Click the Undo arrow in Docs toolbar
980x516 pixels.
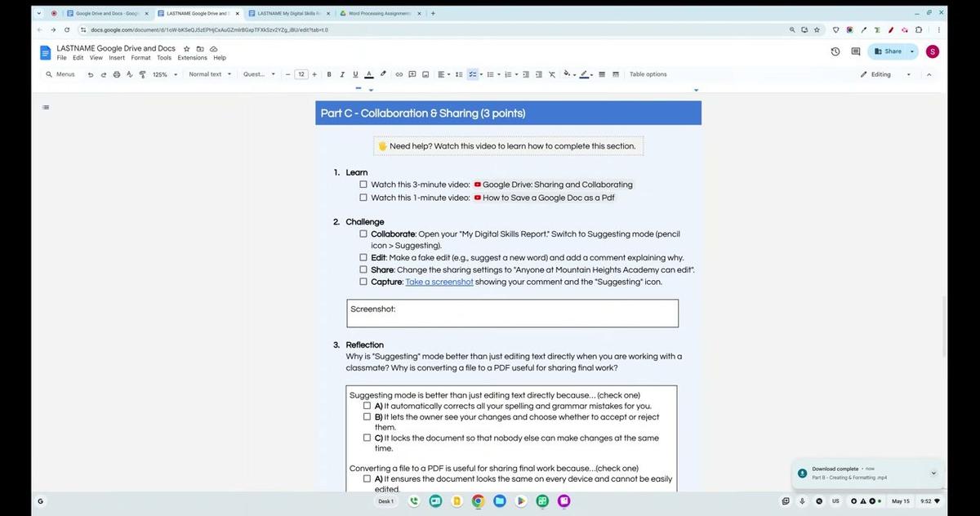click(91, 74)
